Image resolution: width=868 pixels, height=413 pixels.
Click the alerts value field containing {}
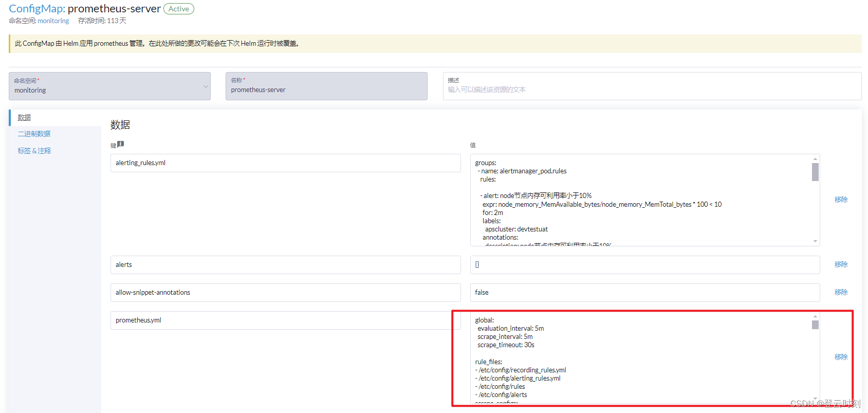[645, 265]
